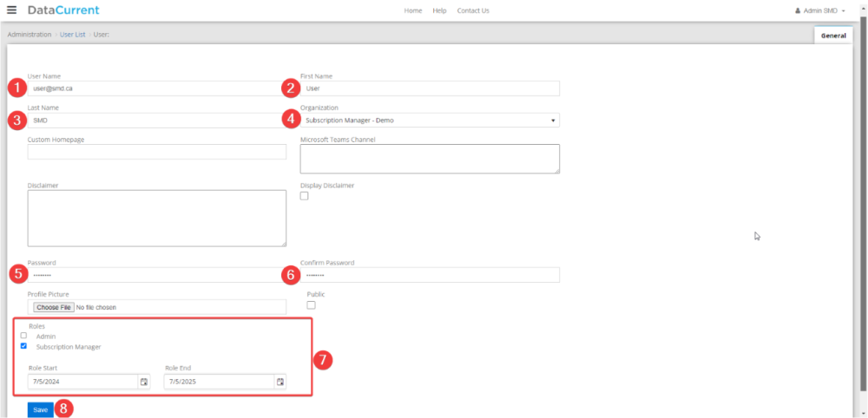The height and width of the screenshot is (418, 868).
Task: Uncheck the Subscription Manager role
Action: (x=24, y=346)
